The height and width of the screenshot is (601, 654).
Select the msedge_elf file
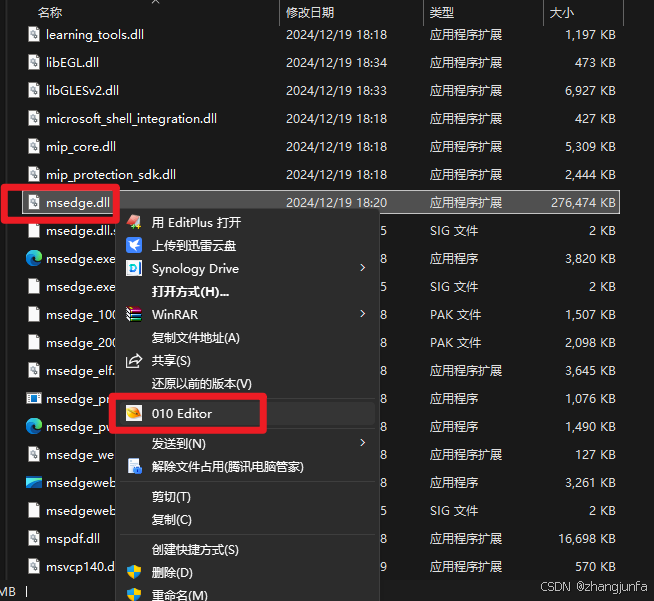click(80, 371)
